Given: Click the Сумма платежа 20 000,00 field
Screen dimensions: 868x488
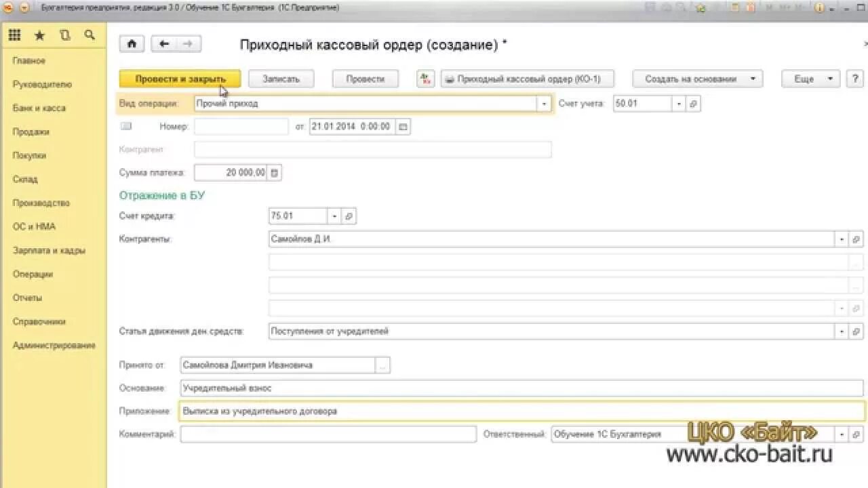Looking at the screenshot, I should pos(231,173).
